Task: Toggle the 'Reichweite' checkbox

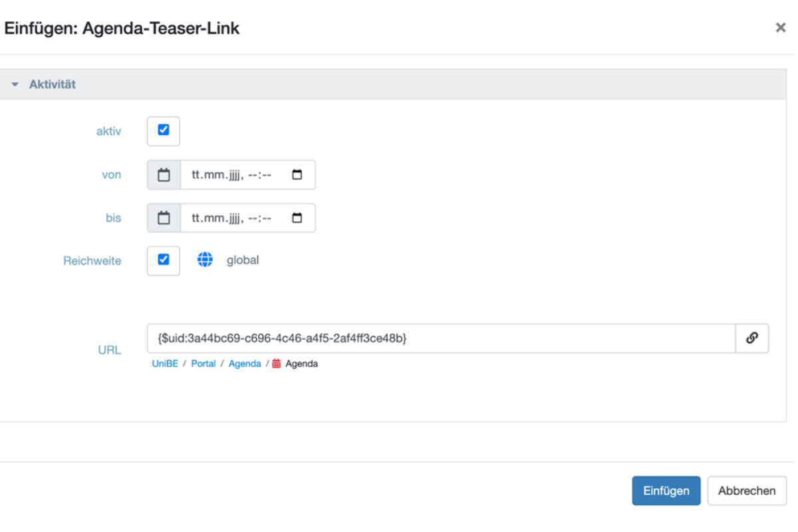Action: click(164, 260)
